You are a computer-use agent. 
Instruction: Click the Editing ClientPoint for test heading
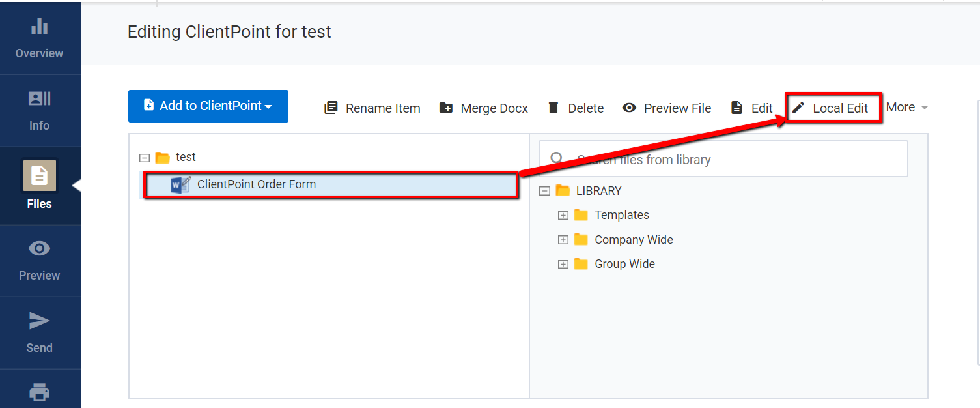[x=229, y=32]
